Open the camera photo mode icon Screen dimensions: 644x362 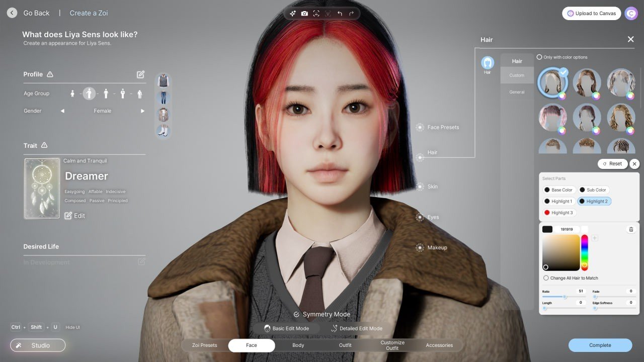click(x=304, y=14)
